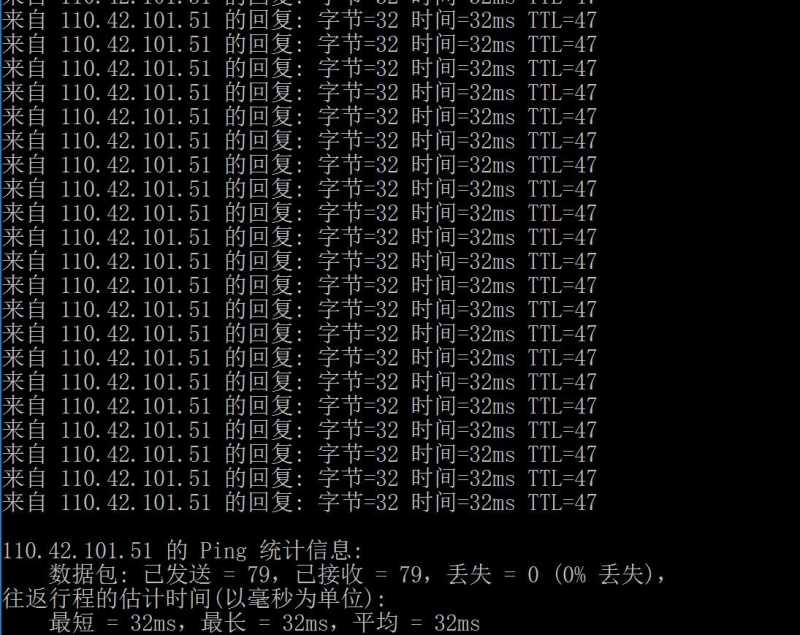The image size is (800, 635).
Task: Click TTL=47 in the final reply line
Action: tap(562, 502)
